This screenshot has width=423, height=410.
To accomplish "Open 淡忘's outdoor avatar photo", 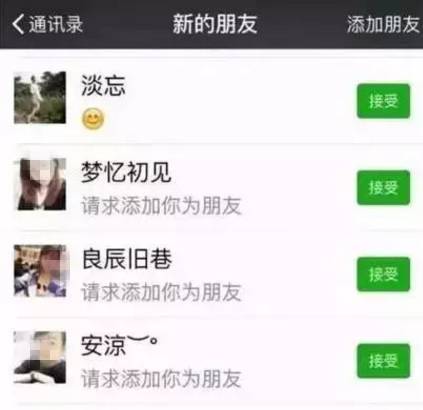I will [x=40, y=97].
